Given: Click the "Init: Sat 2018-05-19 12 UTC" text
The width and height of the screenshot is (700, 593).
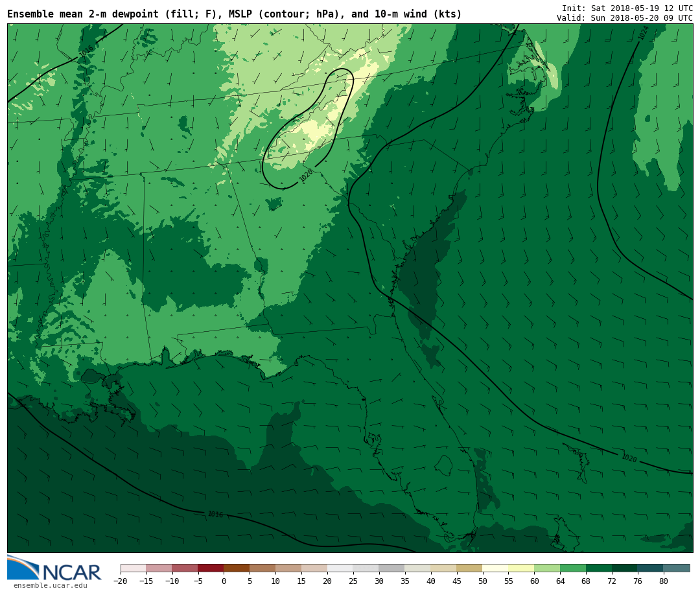Looking at the screenshot, I should [627, 8].
